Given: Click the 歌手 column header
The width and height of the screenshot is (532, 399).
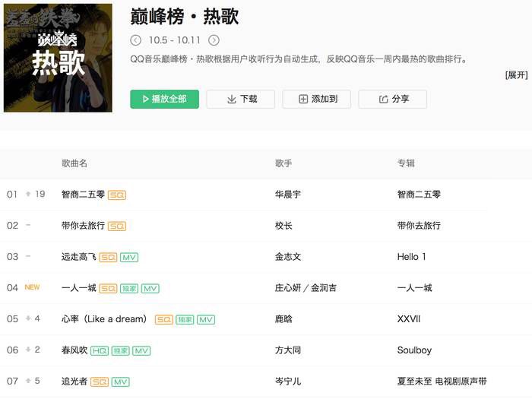Looking at the screenshot, I should [283, 163].
